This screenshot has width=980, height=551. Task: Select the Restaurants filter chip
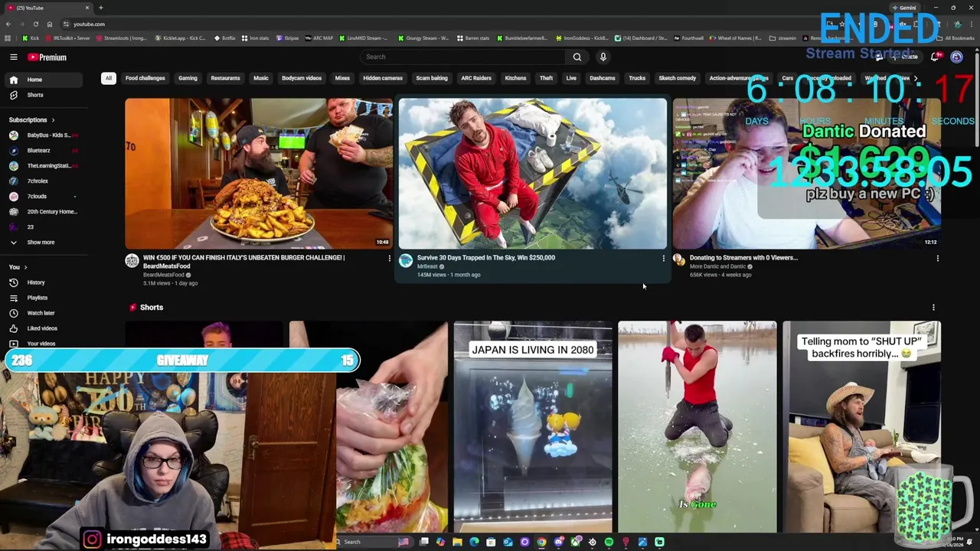click(x=225, y=78)
